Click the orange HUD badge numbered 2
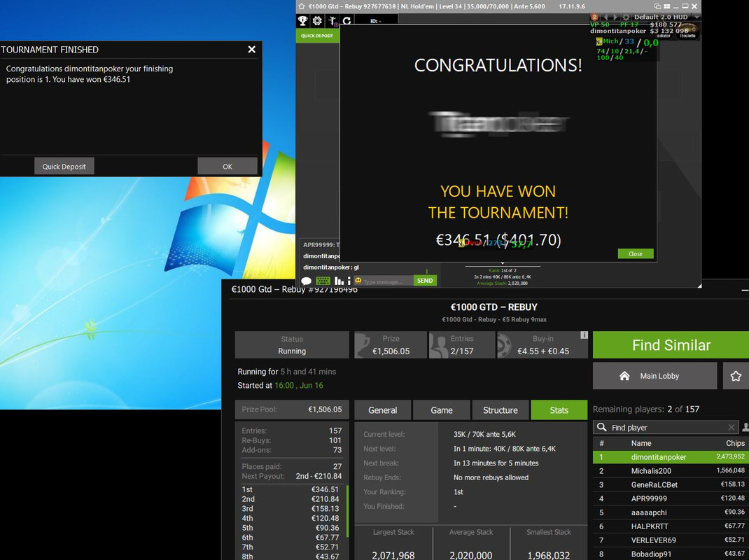 (595, 17)
